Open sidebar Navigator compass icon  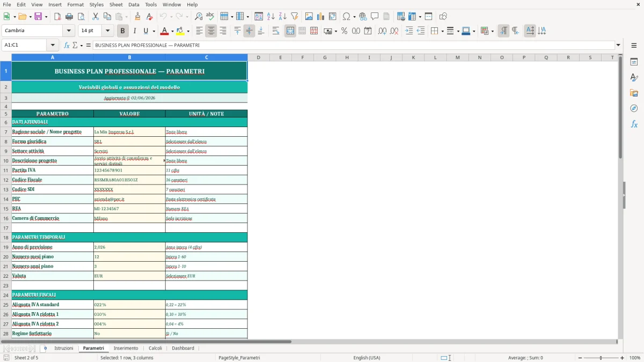point(634,108)
